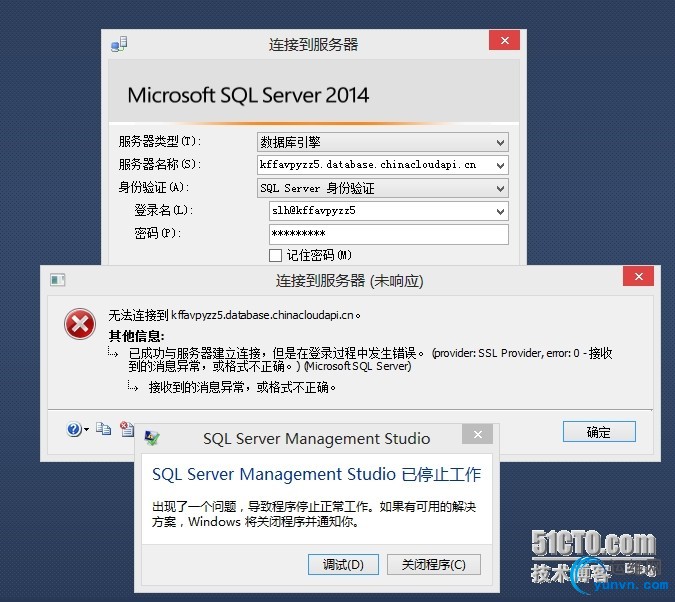Close the SQL Server Management Studio crash dialog
The image size is (675, 602).
(x=477, y=434)
